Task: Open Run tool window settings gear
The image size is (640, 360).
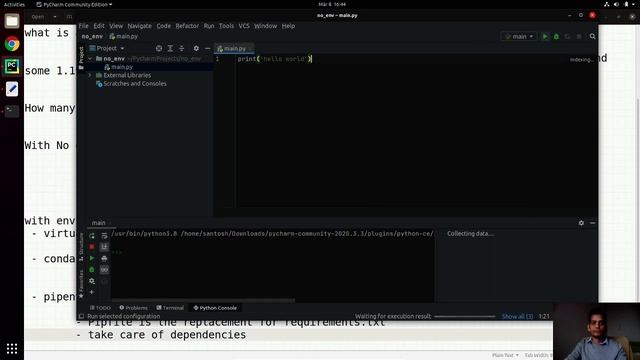Action: pos(581,223)
